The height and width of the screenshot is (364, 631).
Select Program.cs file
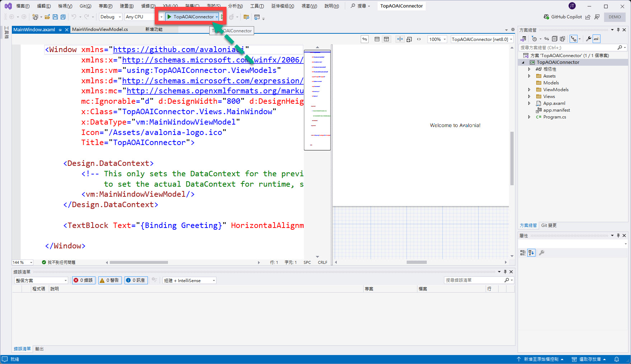[x=555, y=117]
